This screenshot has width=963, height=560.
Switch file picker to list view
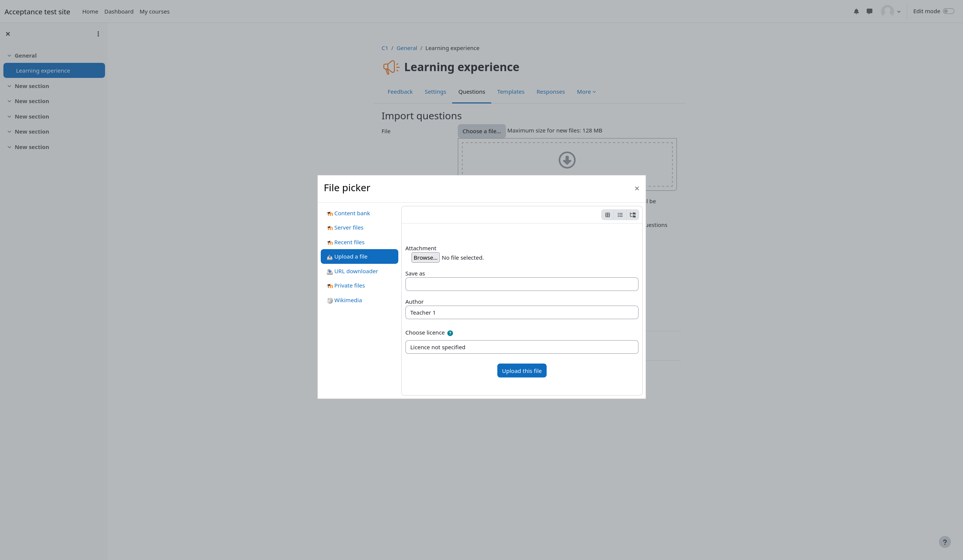tap(620, 215)
